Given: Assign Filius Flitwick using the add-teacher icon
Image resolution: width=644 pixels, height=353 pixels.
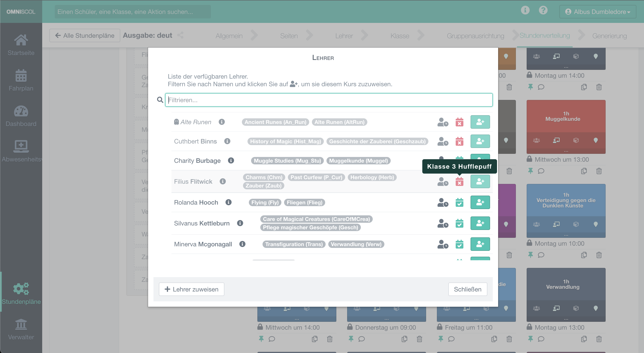Looking at the screenshot, I should coord(480,181).
